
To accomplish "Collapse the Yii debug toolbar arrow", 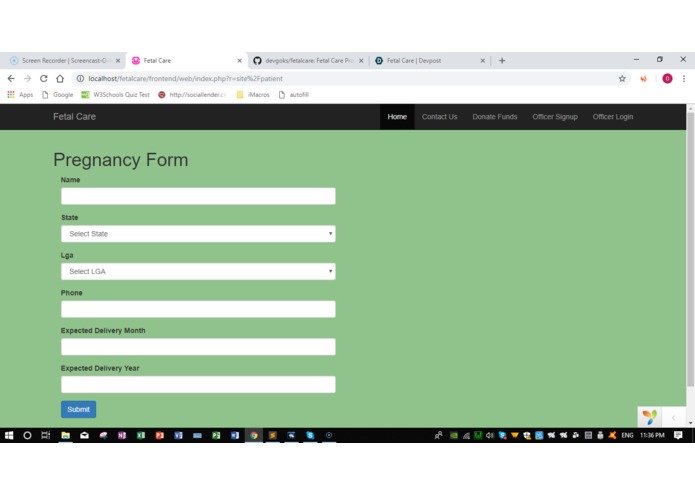I will click(x=673, y=417).
